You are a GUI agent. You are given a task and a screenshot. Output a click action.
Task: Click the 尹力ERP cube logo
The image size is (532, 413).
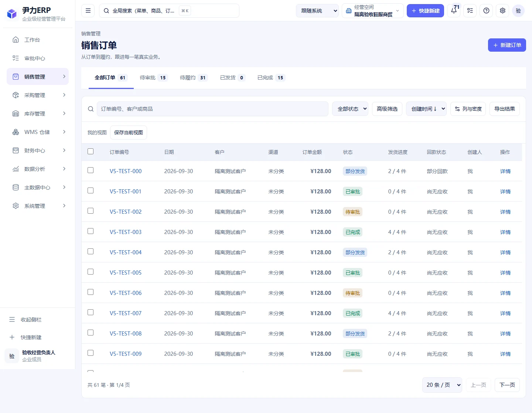(12, 14)
